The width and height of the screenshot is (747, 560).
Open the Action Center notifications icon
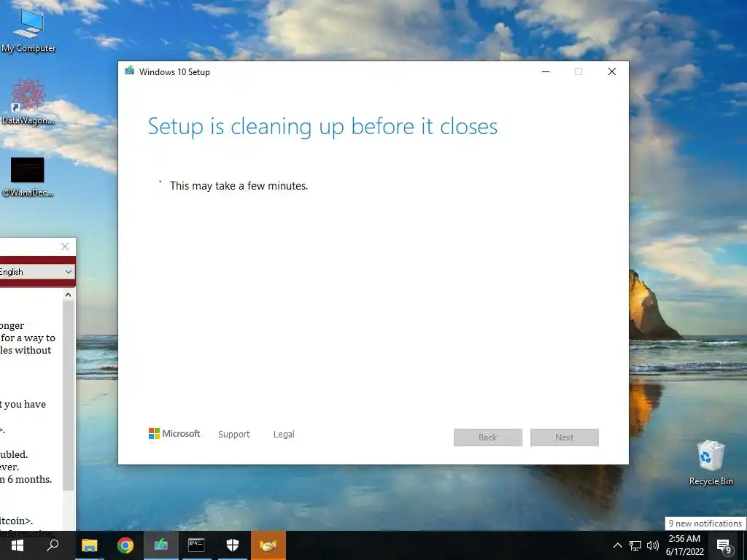[724, 546]
